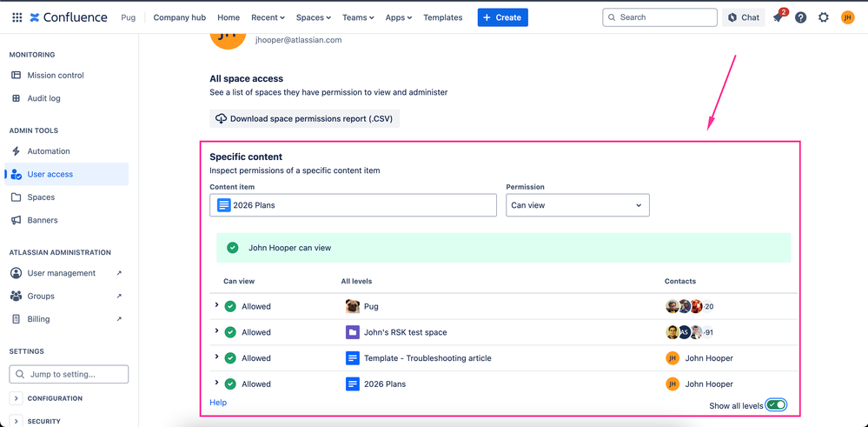This screenshot has width=868, height=427.
Task: Select Spaces in admin tools
Action: tap(66, 197)
